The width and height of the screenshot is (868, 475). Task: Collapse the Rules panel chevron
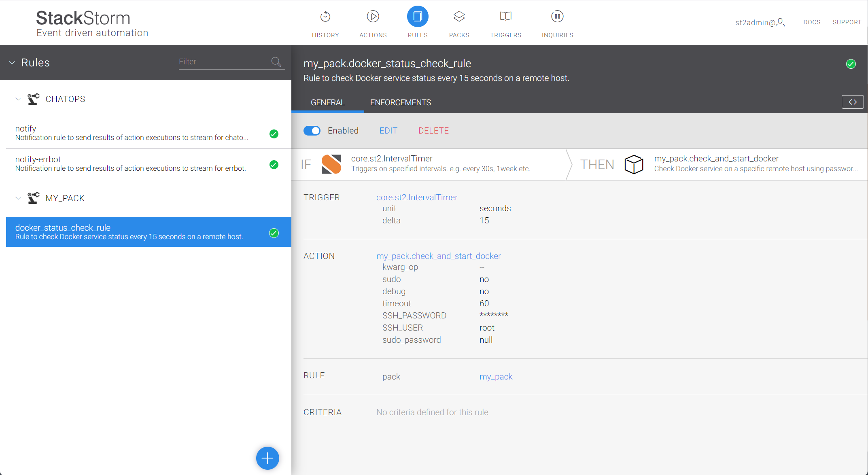coord(12,63)
